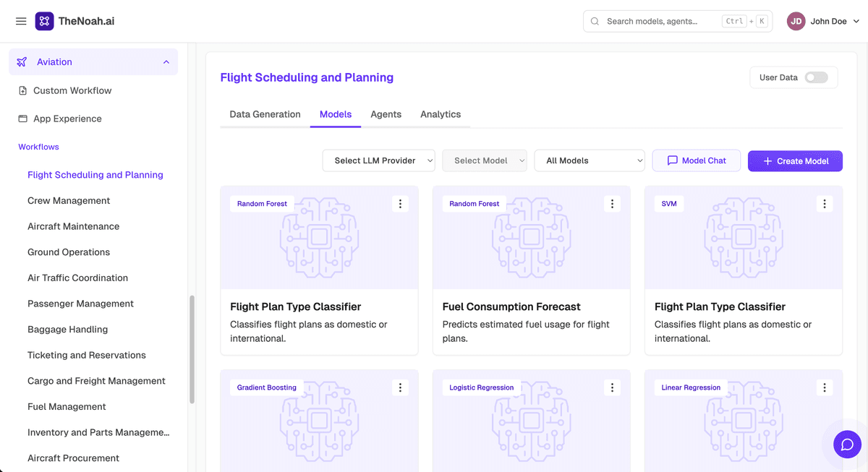Click the sidebar vertical scrollbar
The width and height of the screenshot is (868, 472).
click(x=192, y=348)
